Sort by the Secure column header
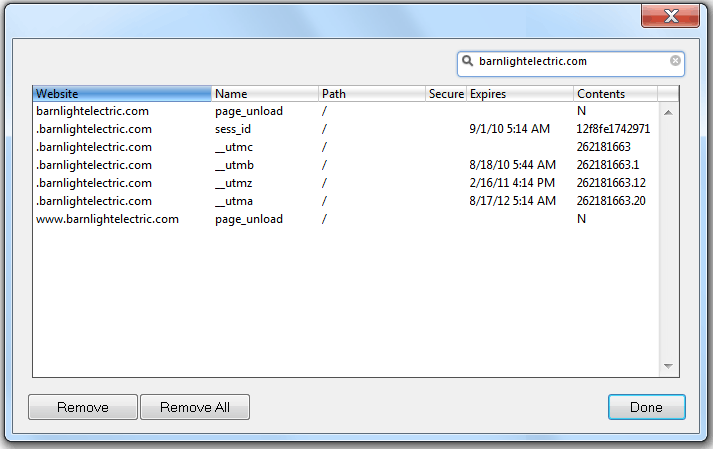 [x=445, y=94]
